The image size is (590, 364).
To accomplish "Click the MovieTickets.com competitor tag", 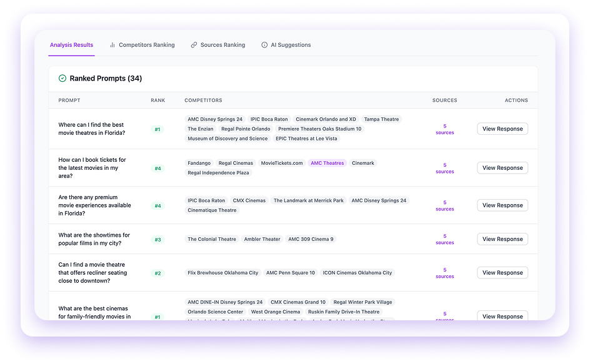I will click(x=282, y=163).
